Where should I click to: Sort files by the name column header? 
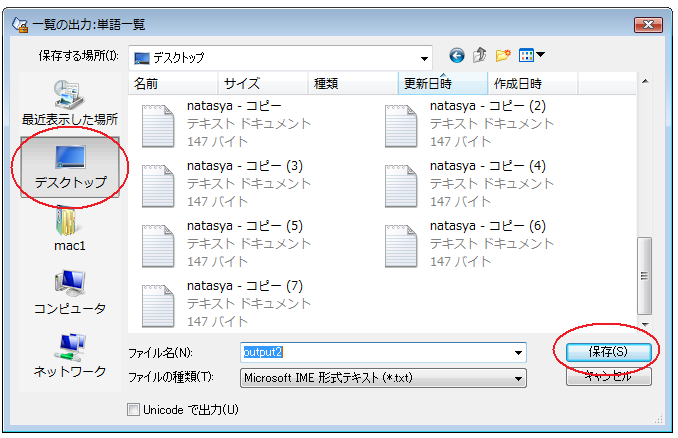pyautogui.click(x=173, y=83)
